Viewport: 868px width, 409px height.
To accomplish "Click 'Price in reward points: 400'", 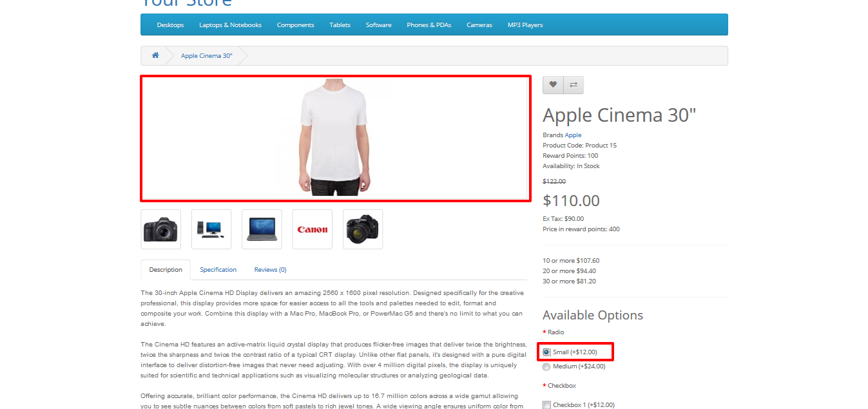I will [x=581, y=229].
